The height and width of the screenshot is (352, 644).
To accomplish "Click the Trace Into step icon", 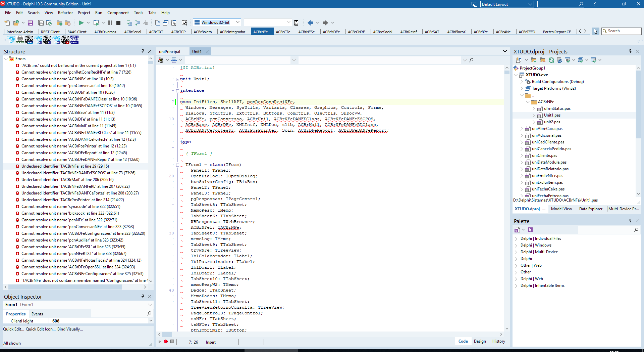I will click(x=129, y=23).
